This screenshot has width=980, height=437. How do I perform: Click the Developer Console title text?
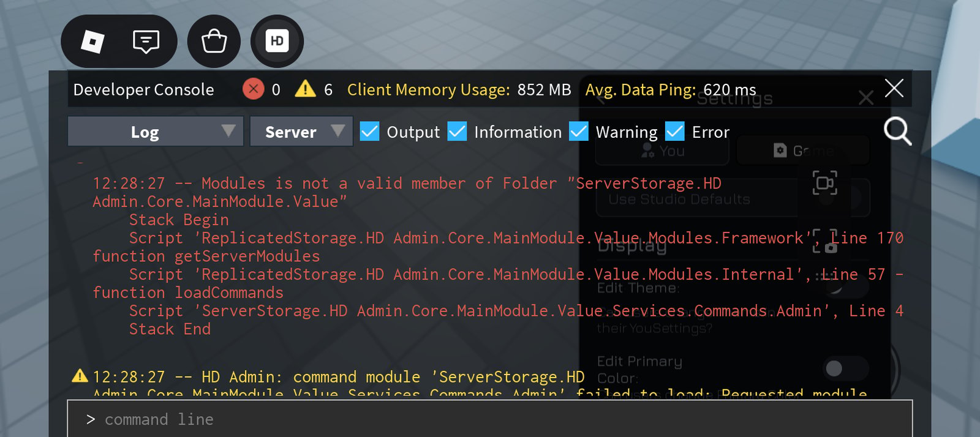[144, 90]
